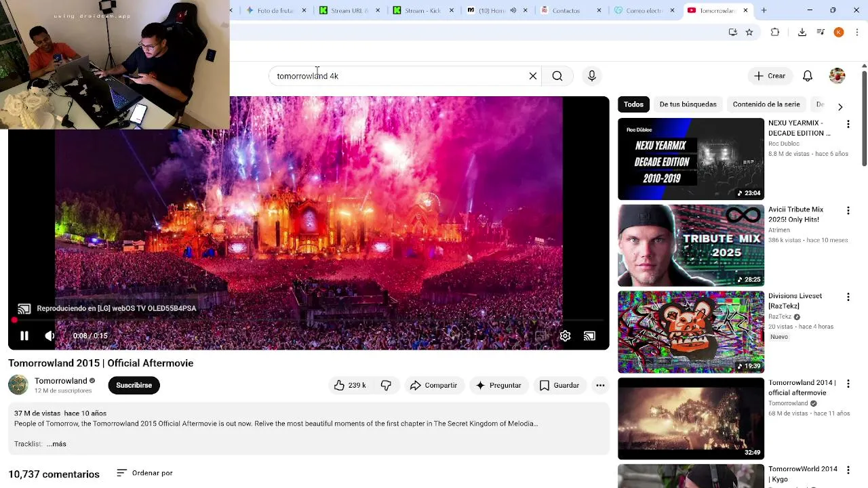Select the 'Todos' filter chip
This screenshot has width=868, height=488.
[633, 104]
